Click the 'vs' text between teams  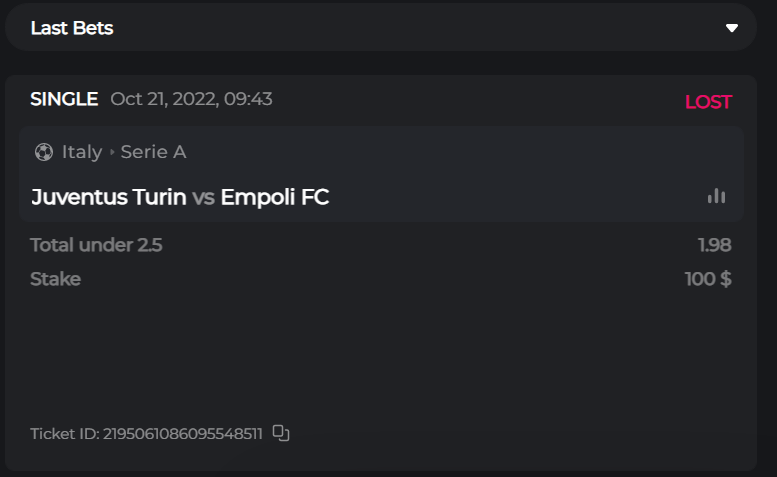pyautogui.click(x=204, y=197)
